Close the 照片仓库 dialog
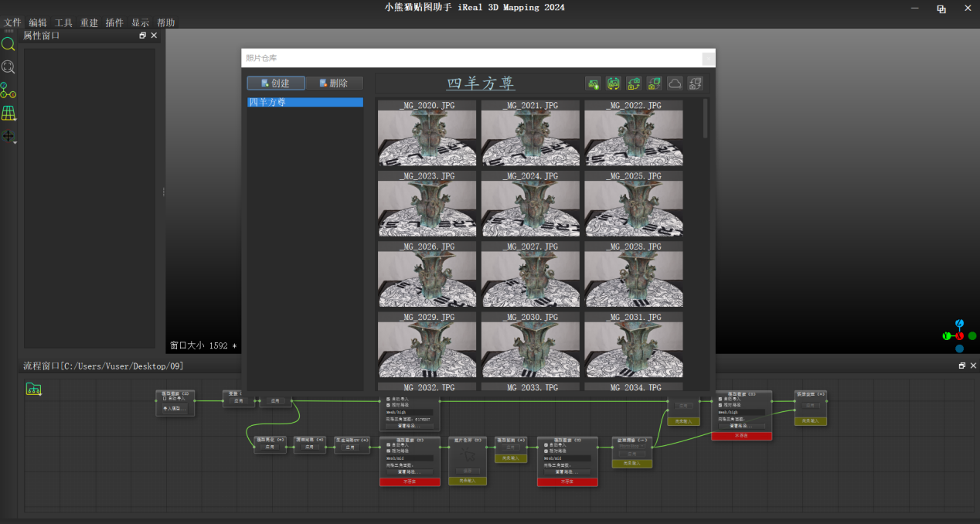Viewport: 980px width, 524px height. click(708, 58)
